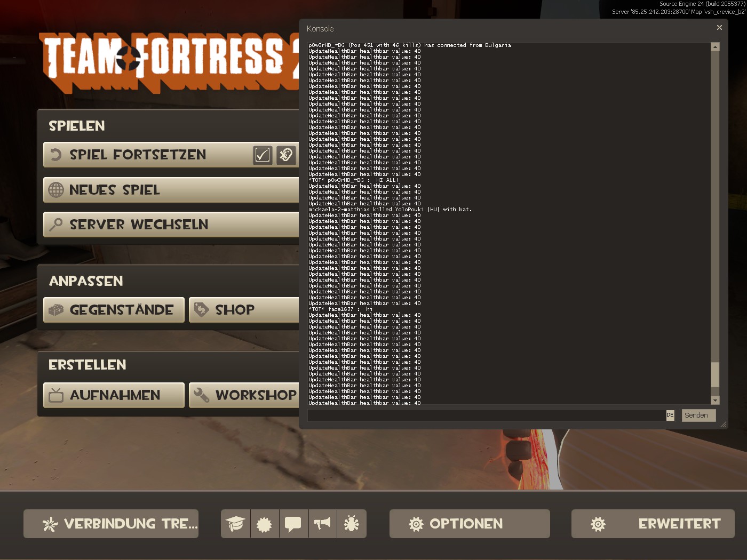
Task: Click the console vertical scrollbar thumb
Action: click(715, 374)
